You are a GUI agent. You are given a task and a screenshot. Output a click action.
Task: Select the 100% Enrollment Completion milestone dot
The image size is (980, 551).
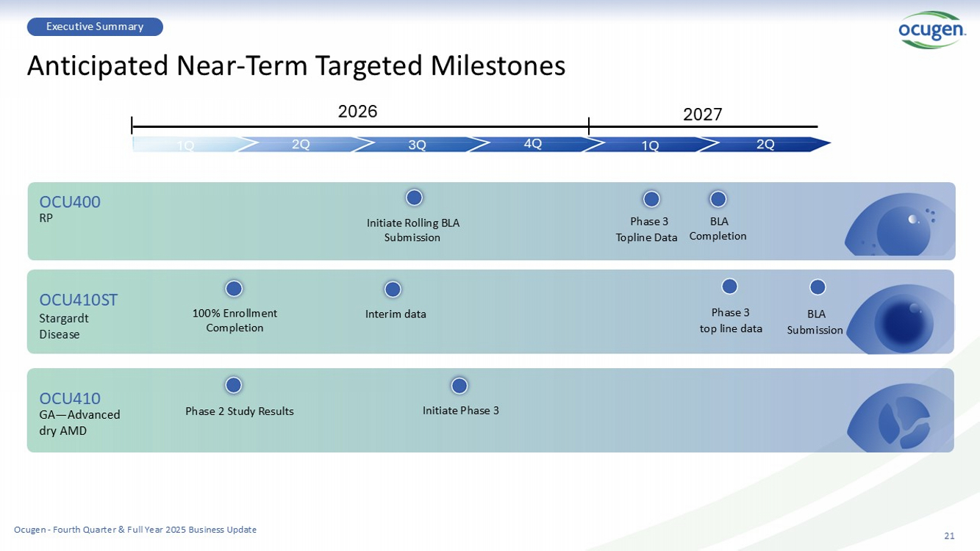234,289
